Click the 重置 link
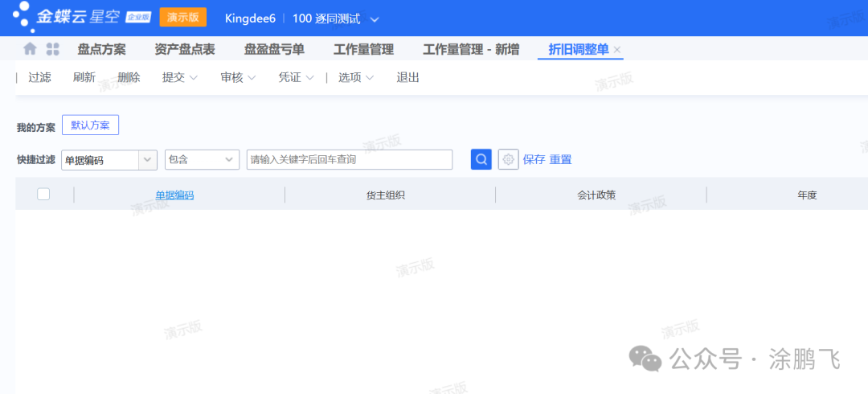The height and width of the screenshot is (394, 868). point(560,159)
